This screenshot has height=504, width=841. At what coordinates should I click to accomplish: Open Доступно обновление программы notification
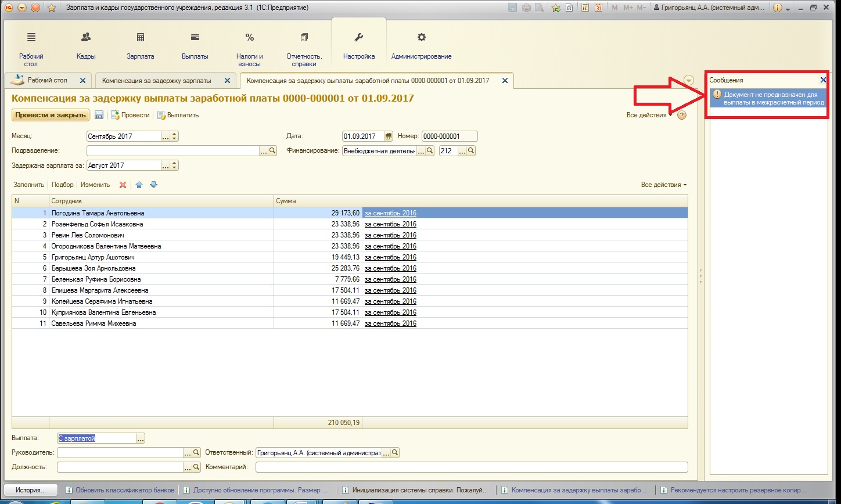256,490
